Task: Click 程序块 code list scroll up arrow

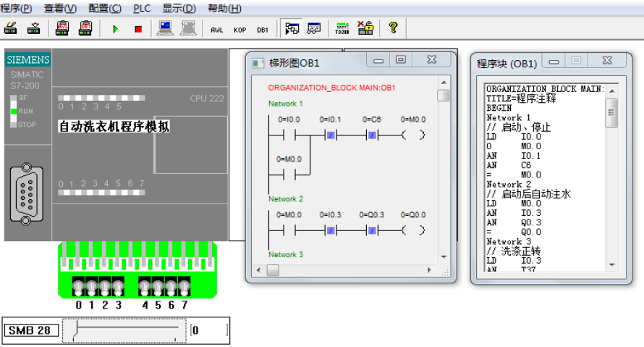Action: point(612,91)
